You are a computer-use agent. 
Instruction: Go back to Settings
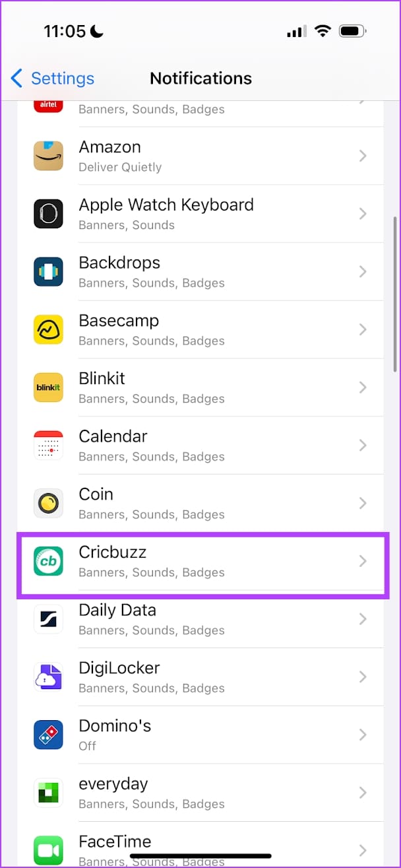tap(51, 79)
